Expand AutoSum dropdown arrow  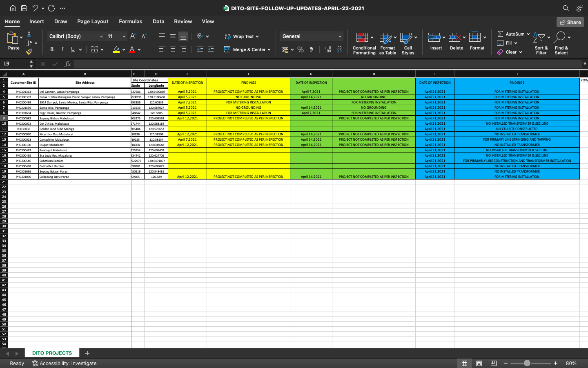tap(528, 34)
